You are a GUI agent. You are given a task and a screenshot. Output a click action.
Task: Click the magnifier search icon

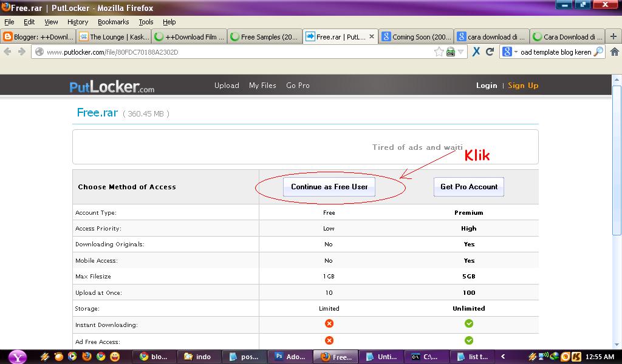pos(598,52)
